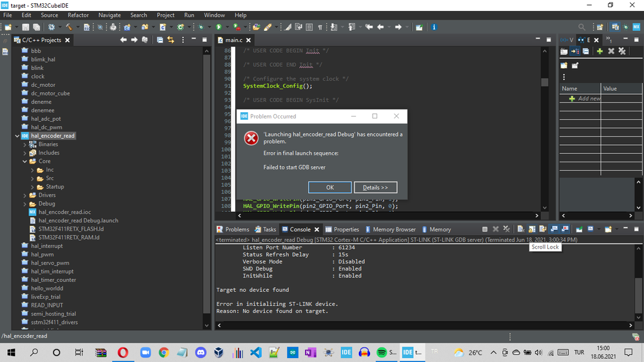Add new expression green plus icon
The width and height of the screenshot is (644, 362).
(x=600, y=52)
